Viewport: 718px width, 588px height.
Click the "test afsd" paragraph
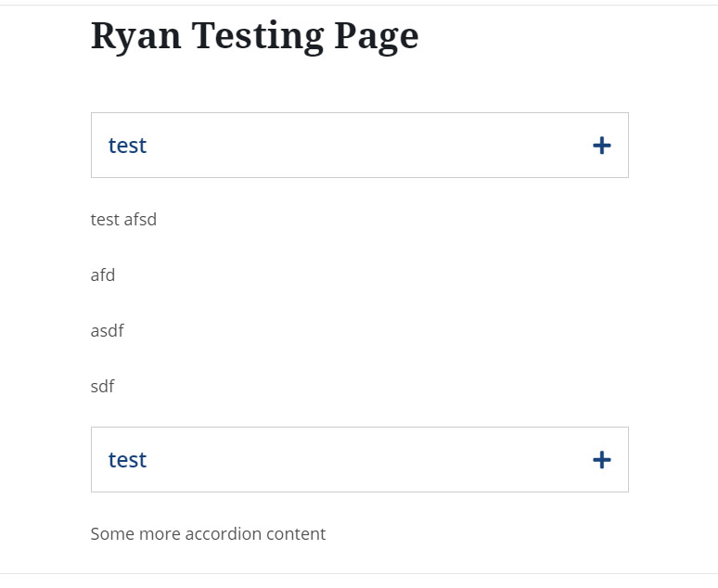click(x=123, y=220)
